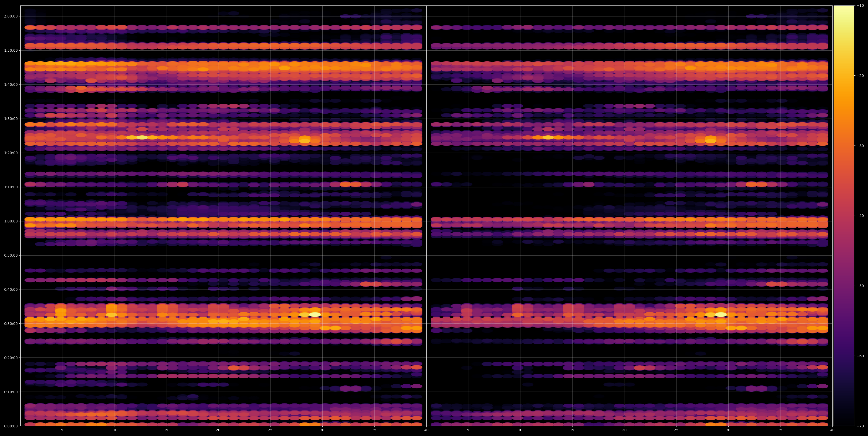Image resolution: width=868 pixels, height=436 pixels.
Task: Click x-axis label 5 under the right spectrogram
Action: click(468, 430)
